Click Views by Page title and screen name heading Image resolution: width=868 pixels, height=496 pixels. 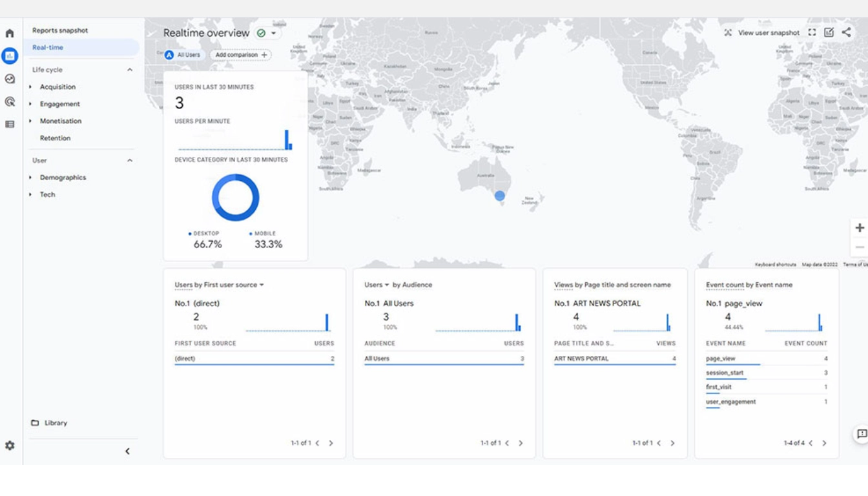pos(612,285)
